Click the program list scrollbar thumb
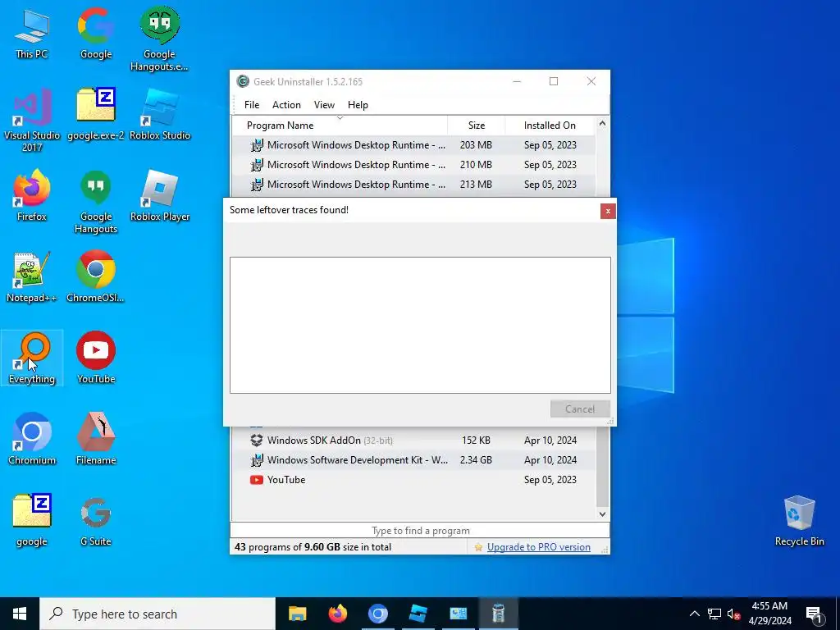Viewport: 840px width, 630px height. pyautogui.click(x=602, y=466)
